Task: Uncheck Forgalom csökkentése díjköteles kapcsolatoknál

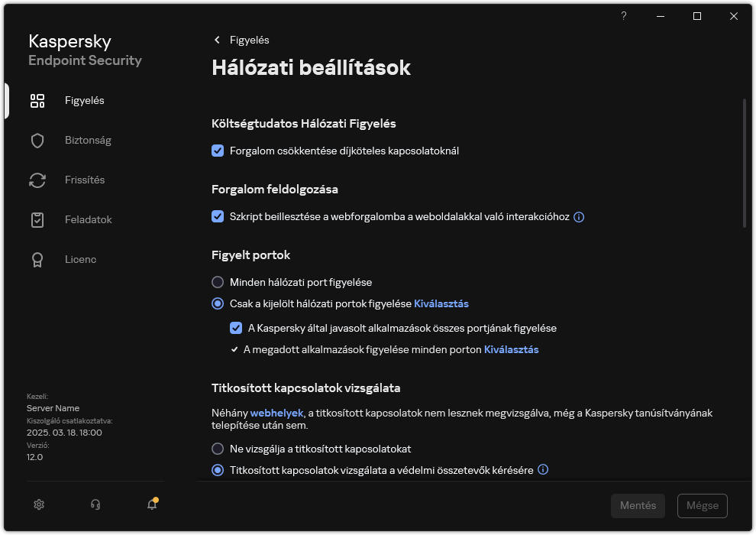Action: 218,151
